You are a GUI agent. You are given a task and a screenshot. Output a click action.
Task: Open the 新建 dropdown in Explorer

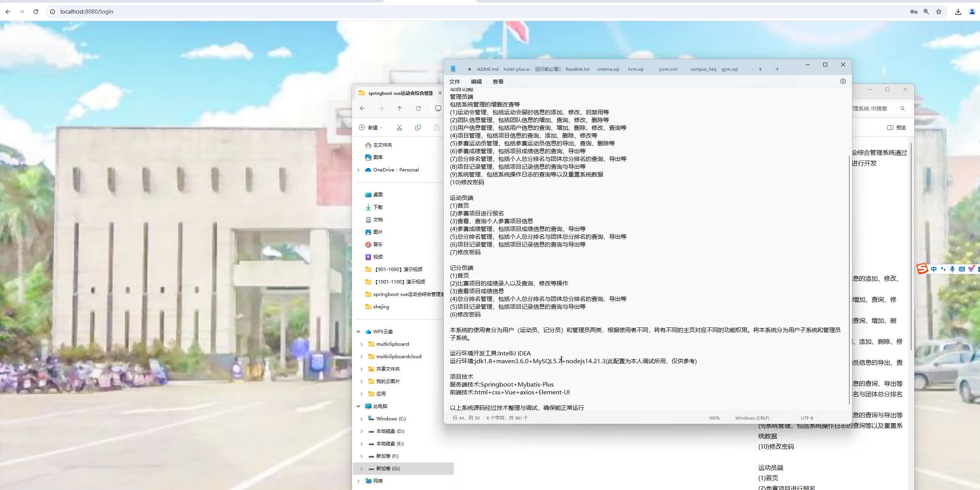point(371,128)
